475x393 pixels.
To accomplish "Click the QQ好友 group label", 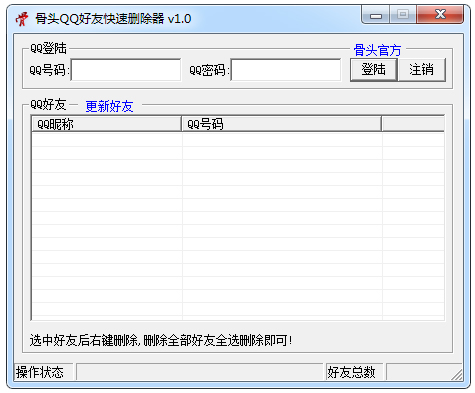I will 48,104.
